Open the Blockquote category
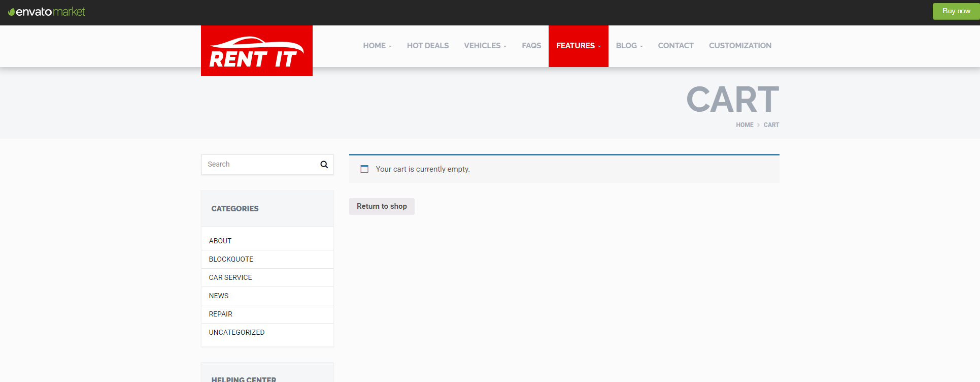The width and height of the screenshot is (980, 382). [x=231, y=259]
